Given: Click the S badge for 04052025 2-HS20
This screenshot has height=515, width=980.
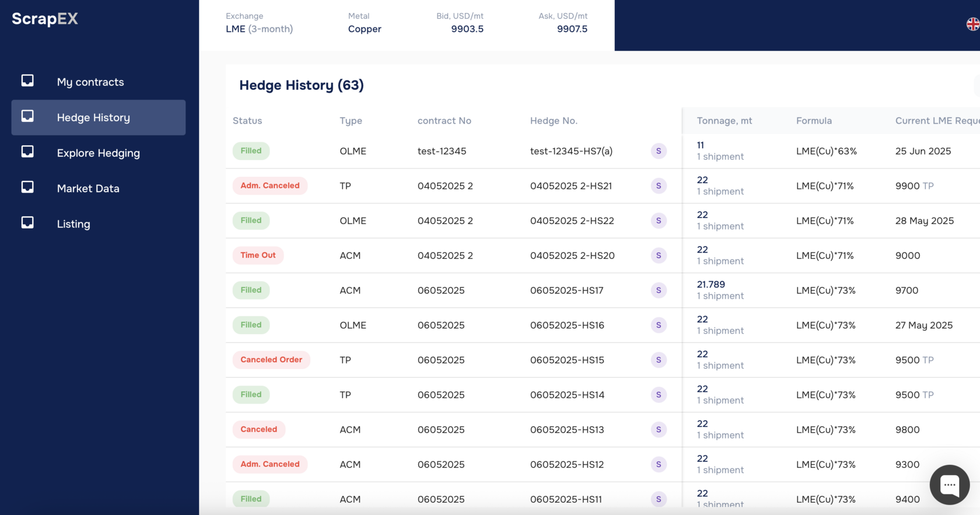Looking at the screenshot, I should click(x=659, y=255).
